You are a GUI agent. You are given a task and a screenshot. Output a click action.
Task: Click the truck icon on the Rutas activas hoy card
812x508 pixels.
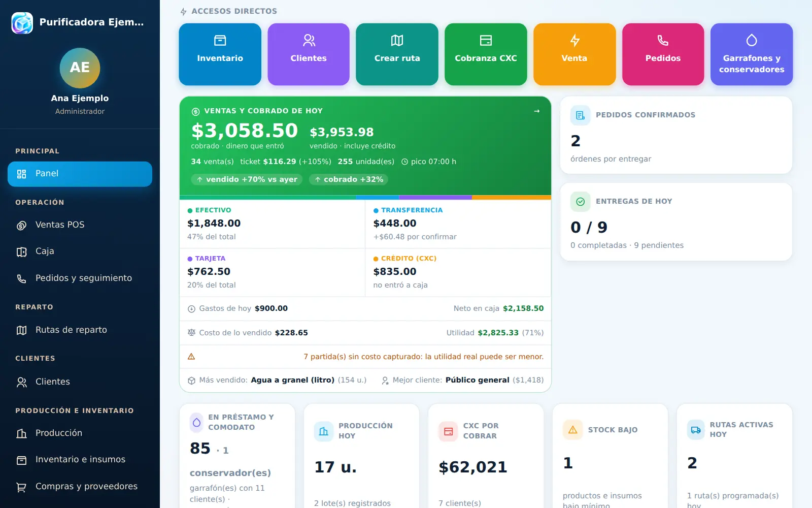point(696,430)
